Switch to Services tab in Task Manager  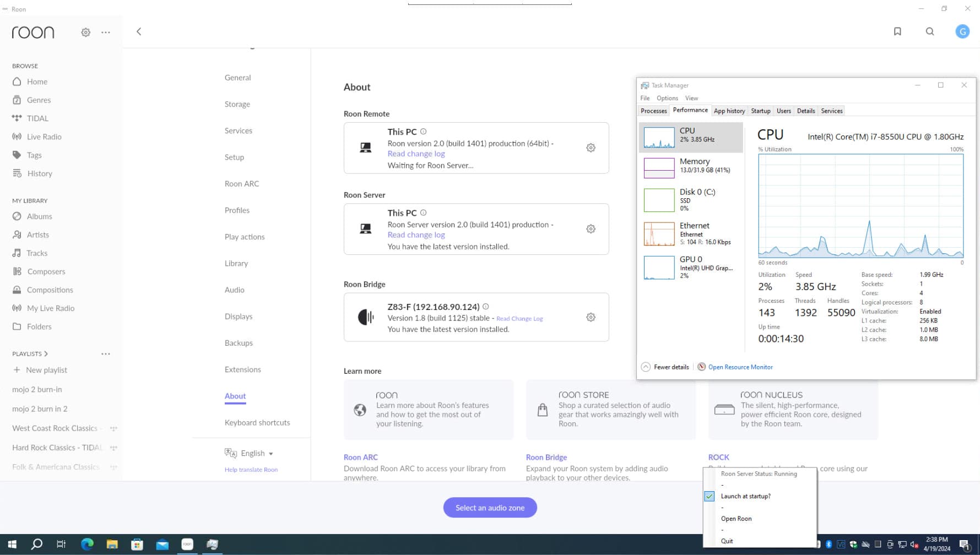pos(831,111)
